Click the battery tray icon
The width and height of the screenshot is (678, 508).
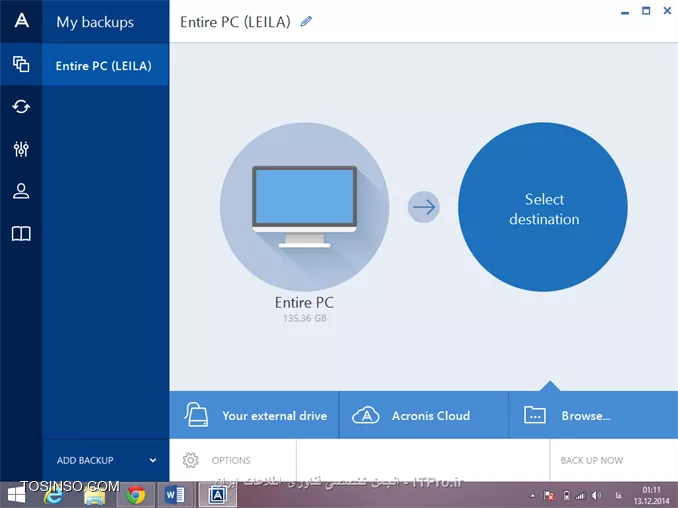coord(566,496)
